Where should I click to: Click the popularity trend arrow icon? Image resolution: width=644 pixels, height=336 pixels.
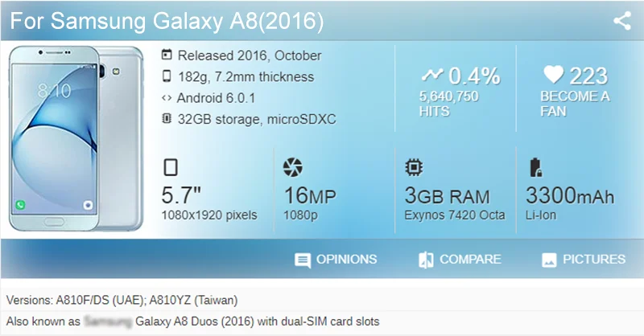(x=432, y=76)
